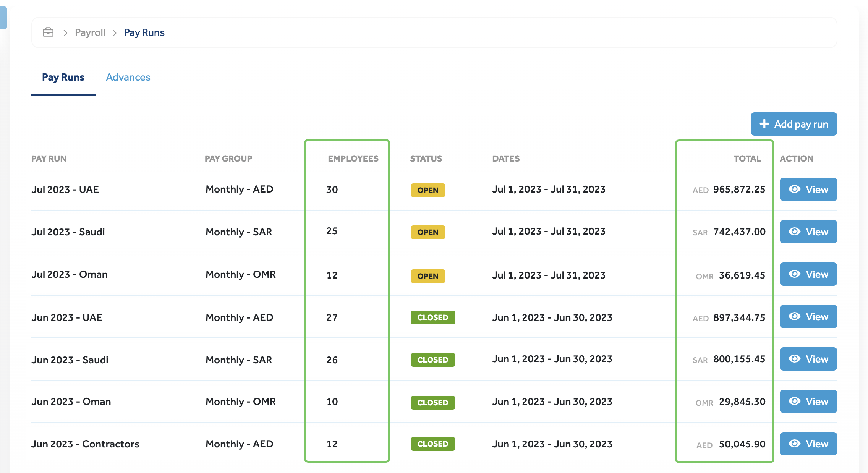Click eye icon for Jul 2023 - UAE
The image size is (868, 473).
pyautogui.click(x=795, y=190)
